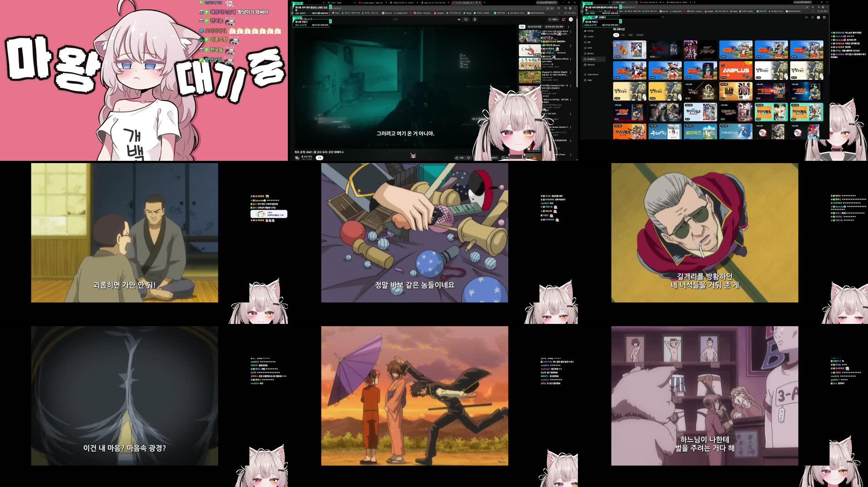Open options menu for the Playlist suggested video

point(571,73)
